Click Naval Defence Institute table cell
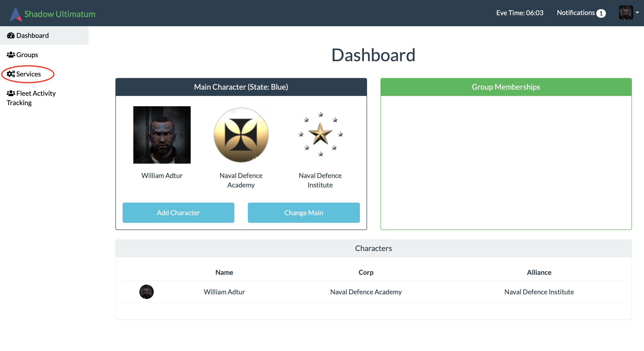Image resolution: width=644 pixels, height=351 pixels. point(539,292)
